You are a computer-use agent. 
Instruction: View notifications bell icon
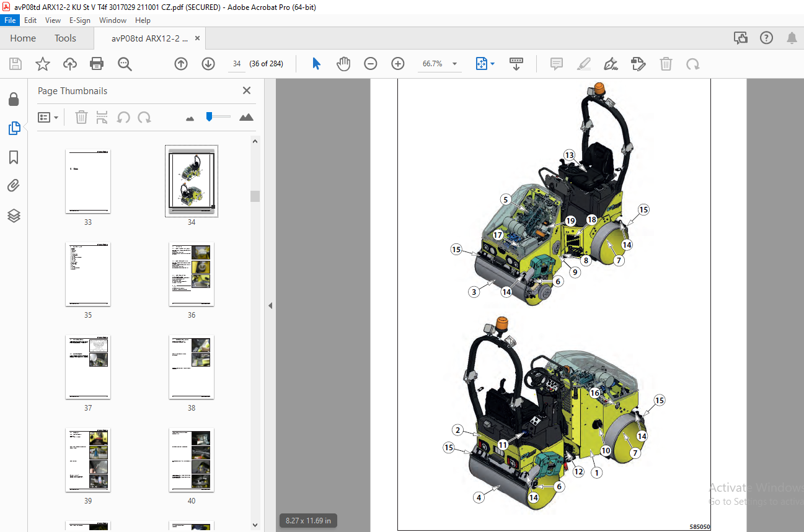[792, 38]
